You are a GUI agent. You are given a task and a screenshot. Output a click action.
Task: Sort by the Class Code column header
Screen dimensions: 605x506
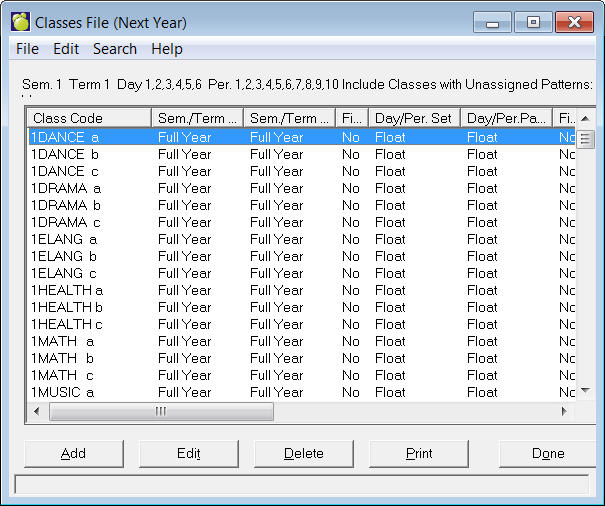tap(90, 118)
